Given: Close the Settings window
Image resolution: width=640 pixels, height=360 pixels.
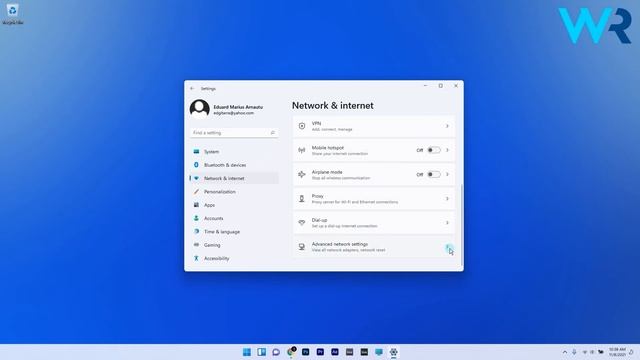Looking at the screenshot, I should click(x=456, y=86).
